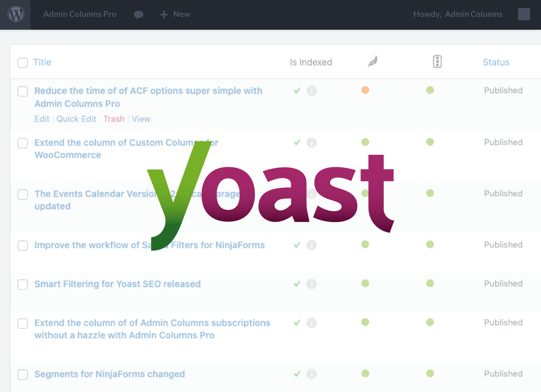Click the orange readability dot for Reduce the time
Viewport: 541px width, 392px height.
coord(365,90)
